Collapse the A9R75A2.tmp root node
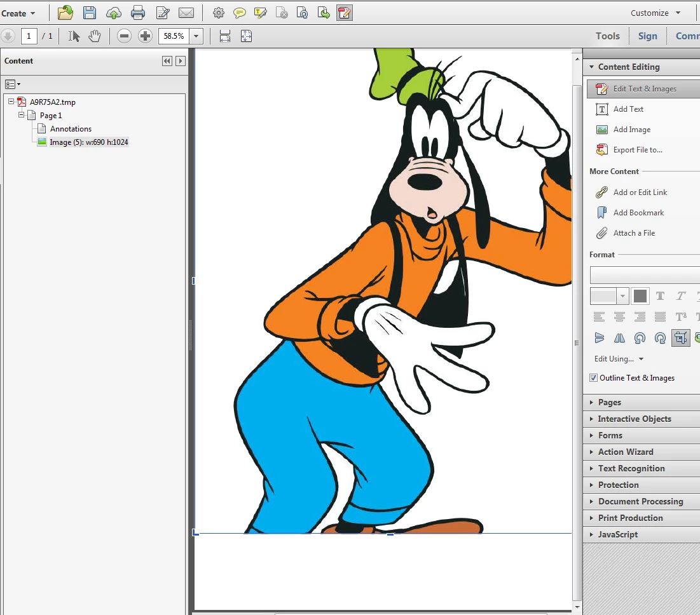 click(11, 102)
